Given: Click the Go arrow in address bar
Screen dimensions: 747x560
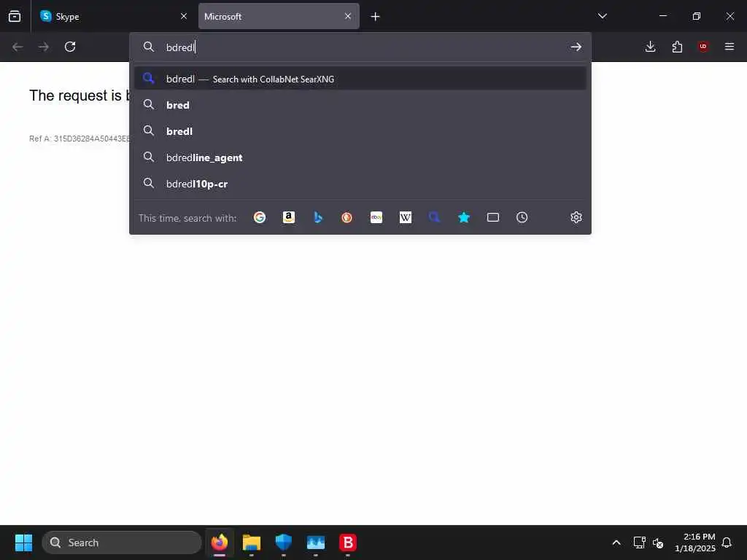Looking at the screenshot, I should (x=576, y=47).
